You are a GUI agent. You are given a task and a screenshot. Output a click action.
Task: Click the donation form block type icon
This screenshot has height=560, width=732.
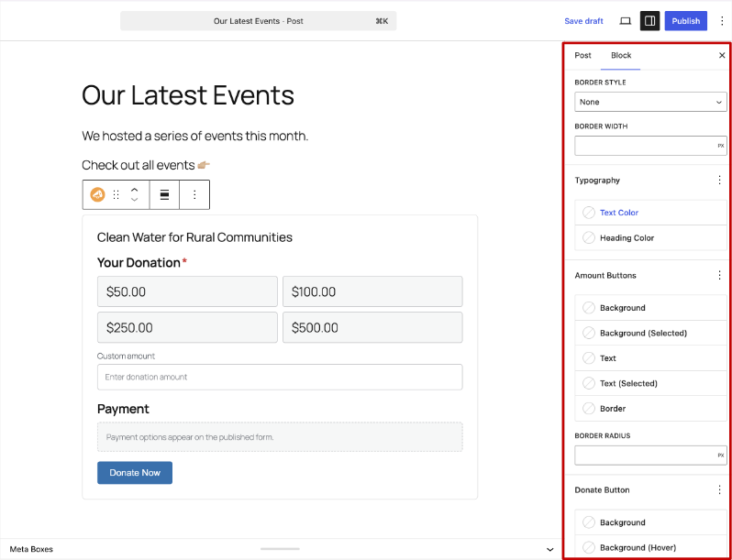pyautogui.click(x=97, y=194)
